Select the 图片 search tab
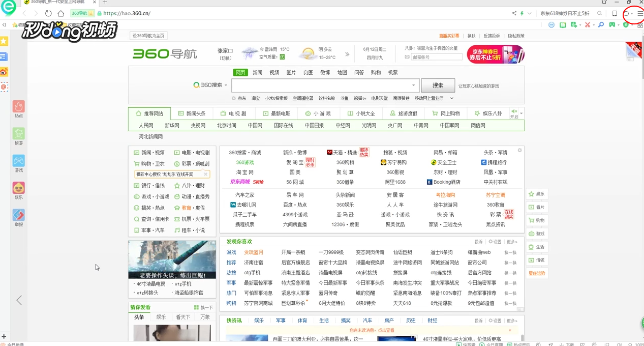Image resolution: width=644 pixels, height=346 pixels. pos(291,73)
